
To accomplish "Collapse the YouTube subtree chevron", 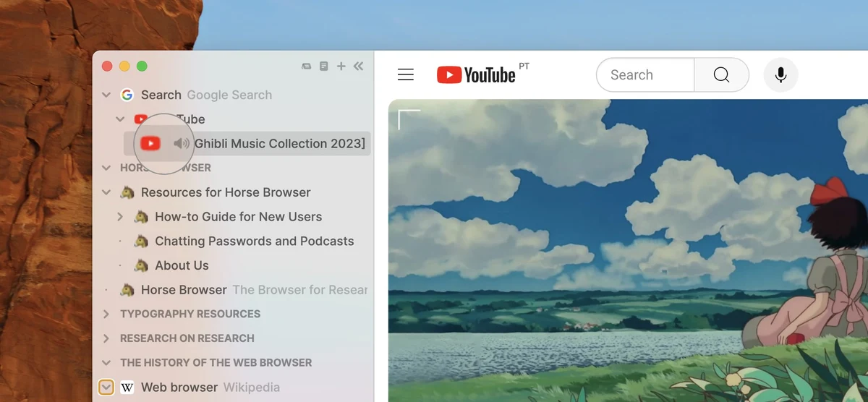I will [121, 119].
